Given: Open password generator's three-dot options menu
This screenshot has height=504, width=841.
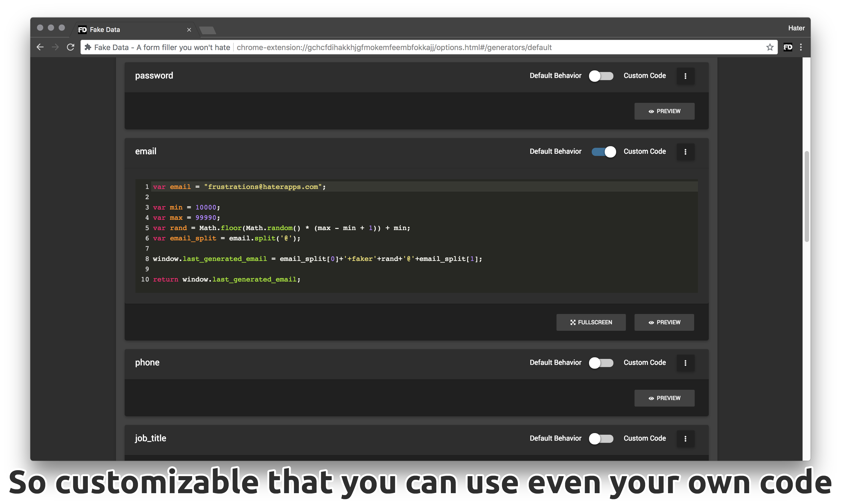Looking at the screenshot, I should [x=685, y=76].
